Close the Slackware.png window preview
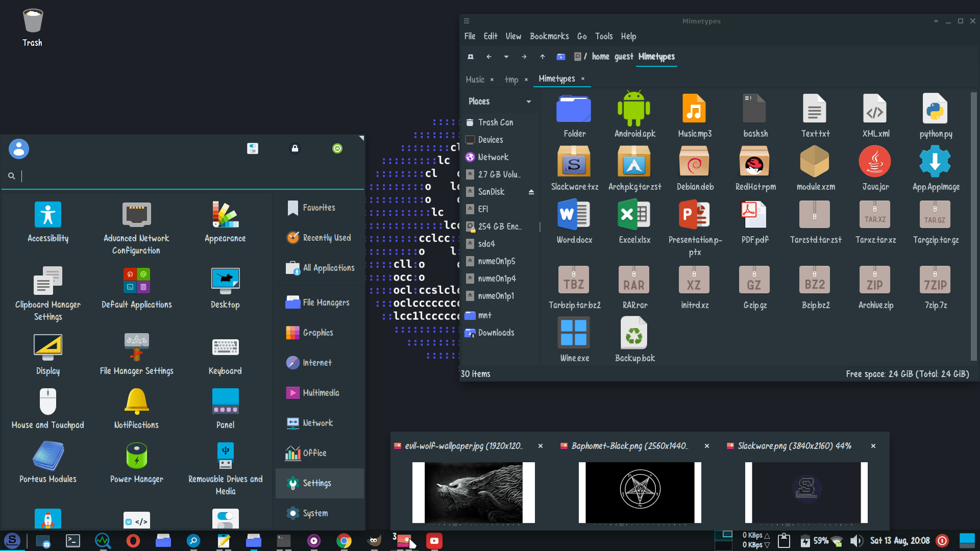 click(873, 446)
